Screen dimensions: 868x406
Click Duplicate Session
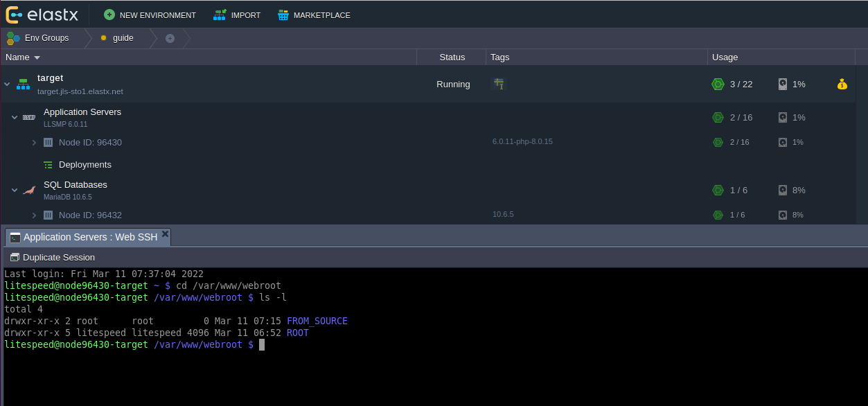coord(53,257)
